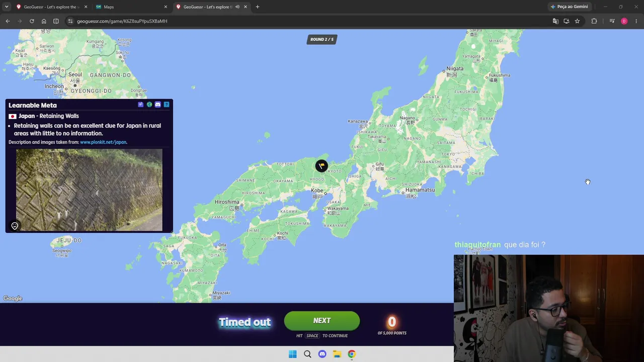The image size is (644, 362).
Task: Open the Learnable Meta notes icon
Action: pyautogui.click(x=140, y=105)
